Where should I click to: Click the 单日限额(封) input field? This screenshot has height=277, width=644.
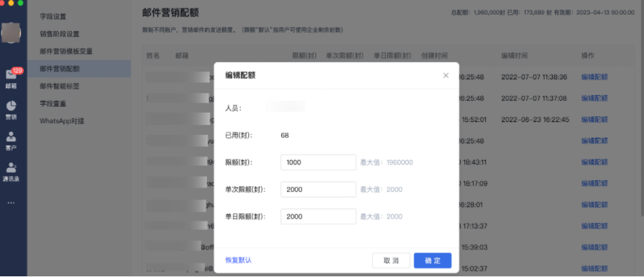318,216
